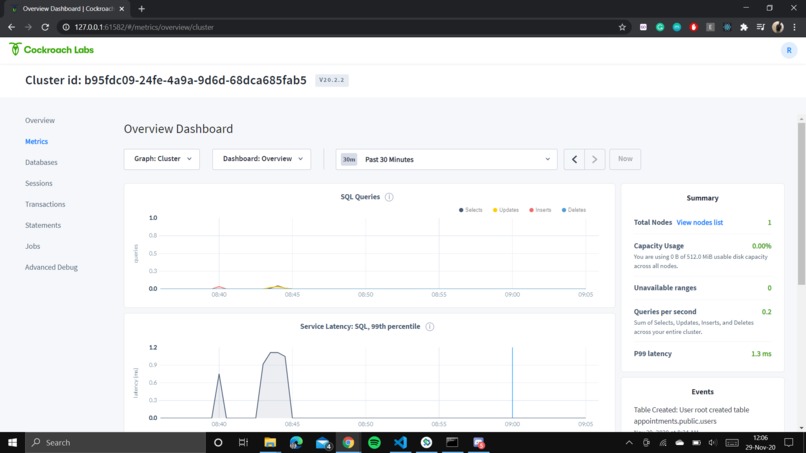The width and height of the screenshot is (806, 453).
Task: Open Task View on the taskbar
Action: click(x=244, y=442)
